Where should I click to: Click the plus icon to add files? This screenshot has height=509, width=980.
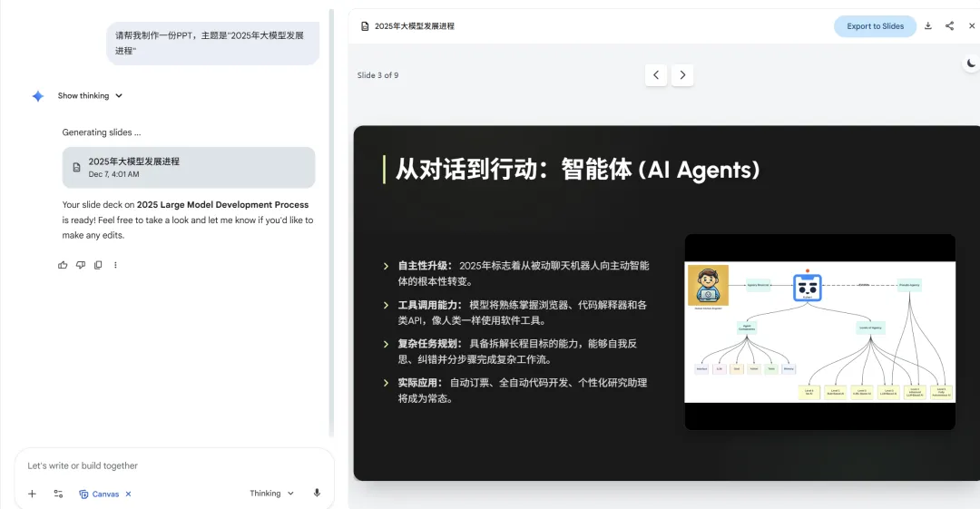coord(32,494)
